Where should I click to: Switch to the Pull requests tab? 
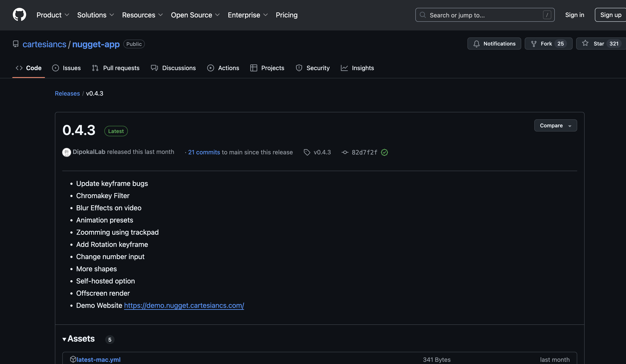pyautogui.click(x=116, y=68)
